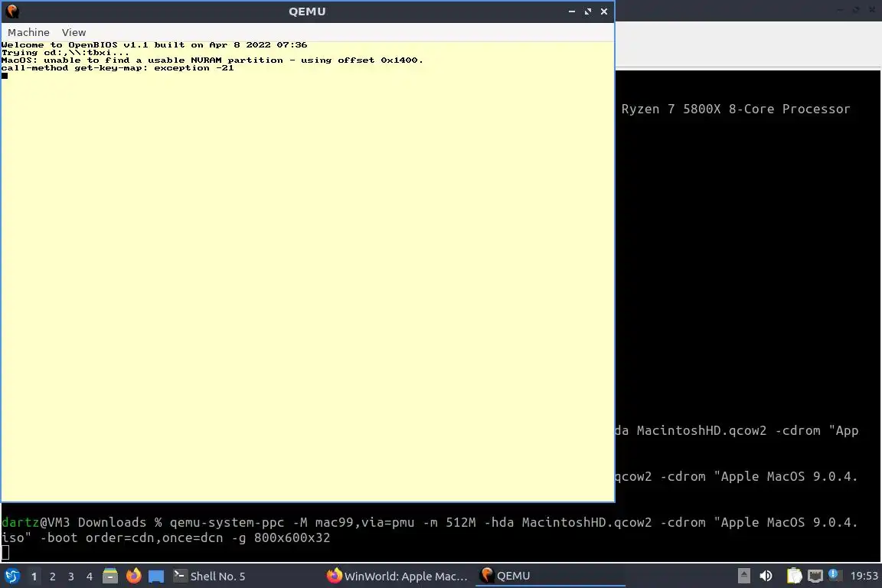The height and width of the screenshot is (588, 882).
Task: Click the terminal prompt cursor block
Action: pos(5,553)
